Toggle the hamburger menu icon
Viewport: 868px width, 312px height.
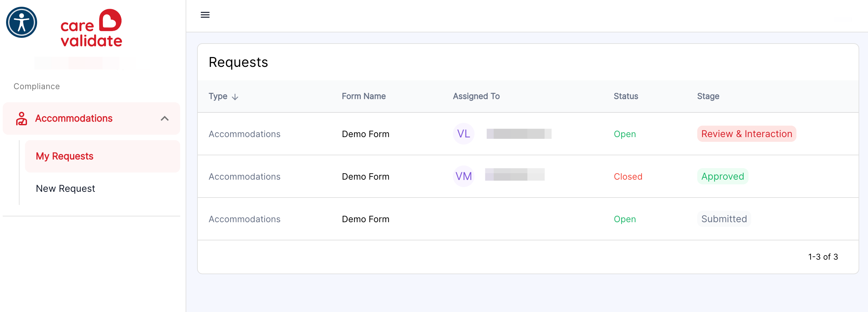click(205, 15)
